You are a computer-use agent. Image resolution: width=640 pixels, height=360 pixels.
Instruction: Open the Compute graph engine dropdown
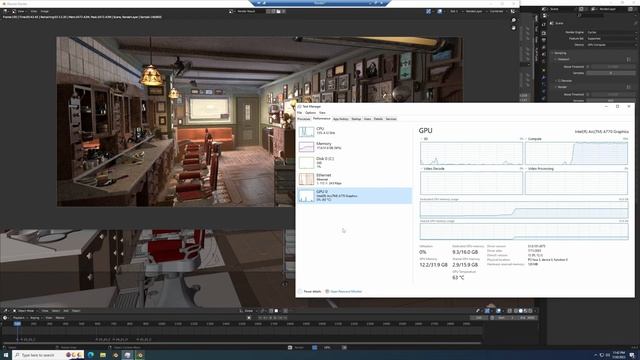coord(535,139)
